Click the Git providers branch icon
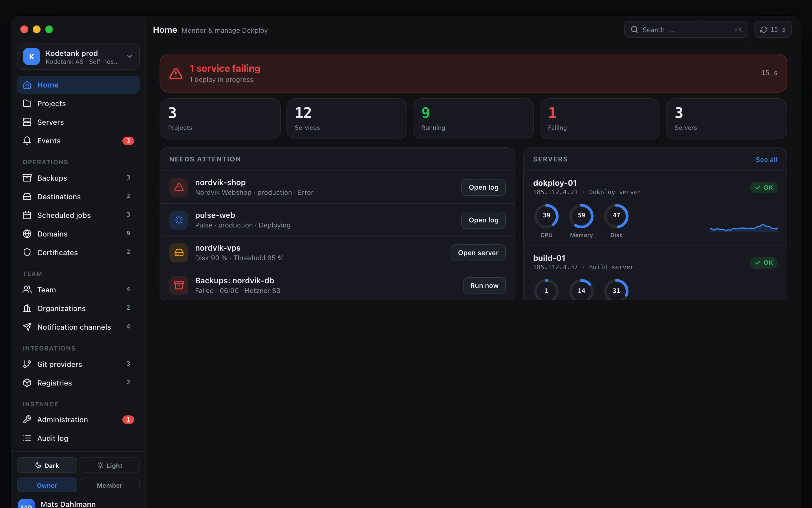 (x=27, y=364)
